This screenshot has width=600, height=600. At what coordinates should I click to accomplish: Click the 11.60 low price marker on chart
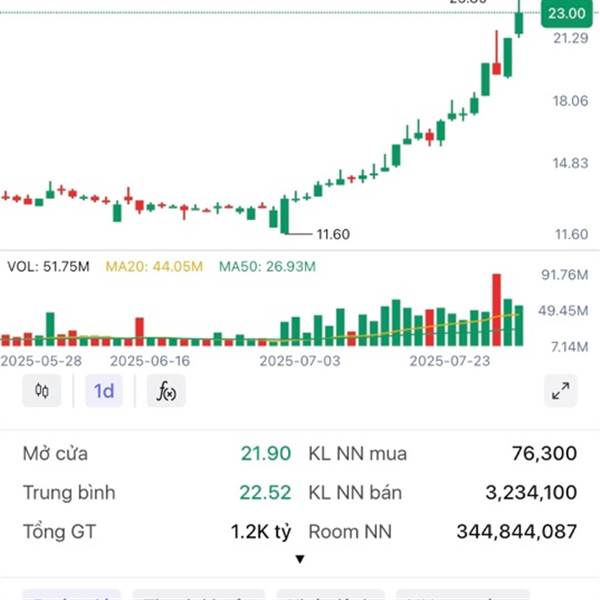click(x=333, y=234)
